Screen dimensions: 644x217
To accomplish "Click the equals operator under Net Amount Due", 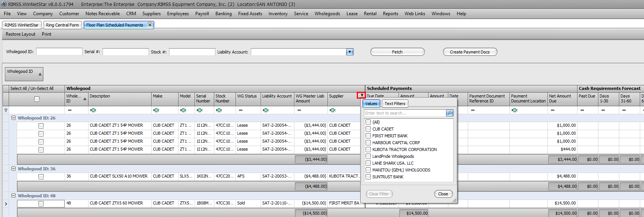I will [x=552, y=110].
